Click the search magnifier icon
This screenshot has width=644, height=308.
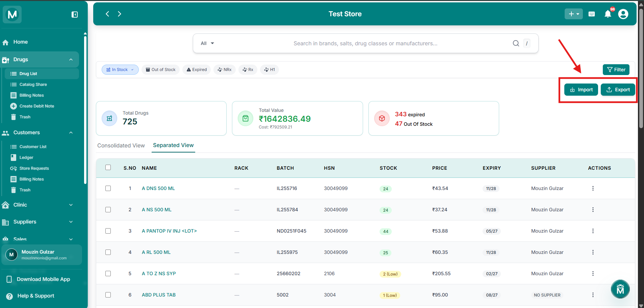pyautogui.click(x=516, y=43)
